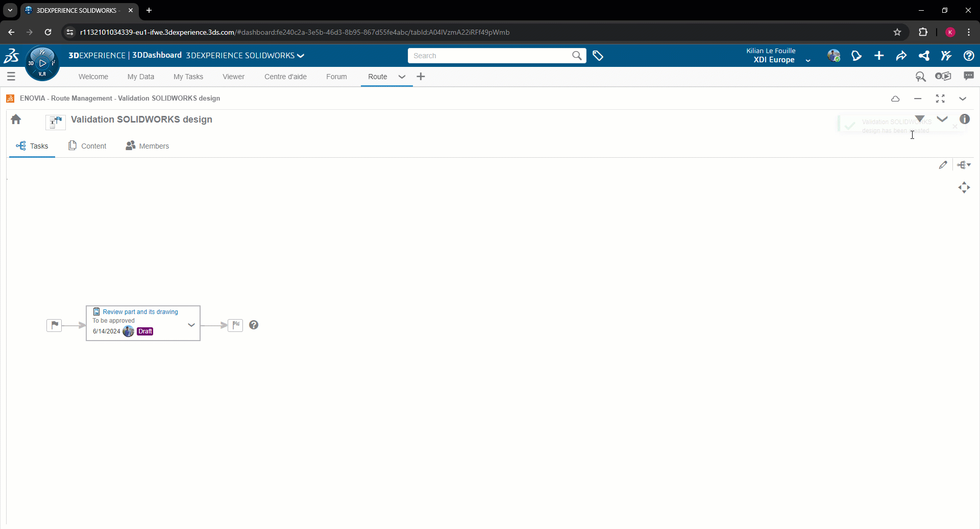Open the help question mark in header

point(968,56)
